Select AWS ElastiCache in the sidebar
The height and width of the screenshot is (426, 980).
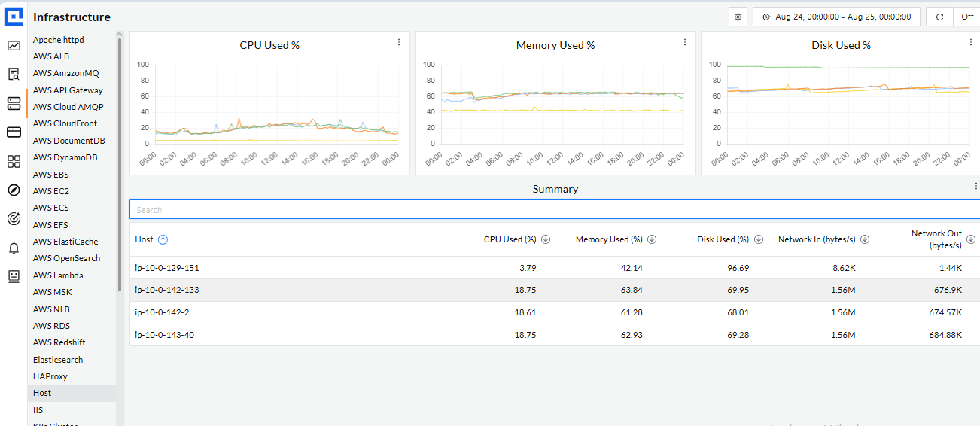(65, 242)
